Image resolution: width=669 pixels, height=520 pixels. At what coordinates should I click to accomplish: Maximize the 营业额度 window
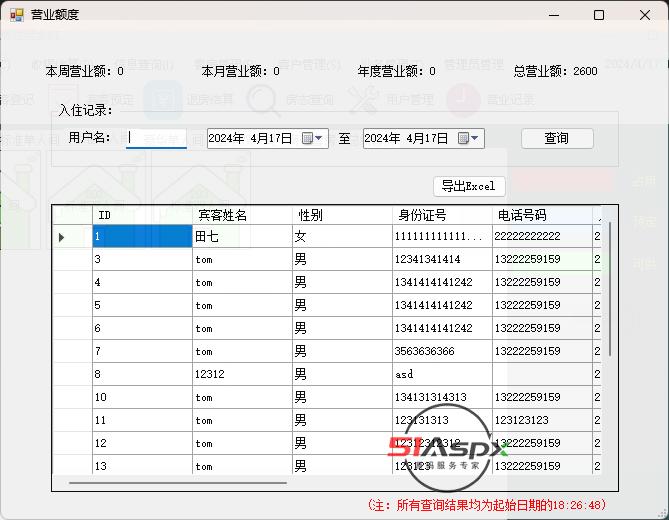click(x=598, y=15)
